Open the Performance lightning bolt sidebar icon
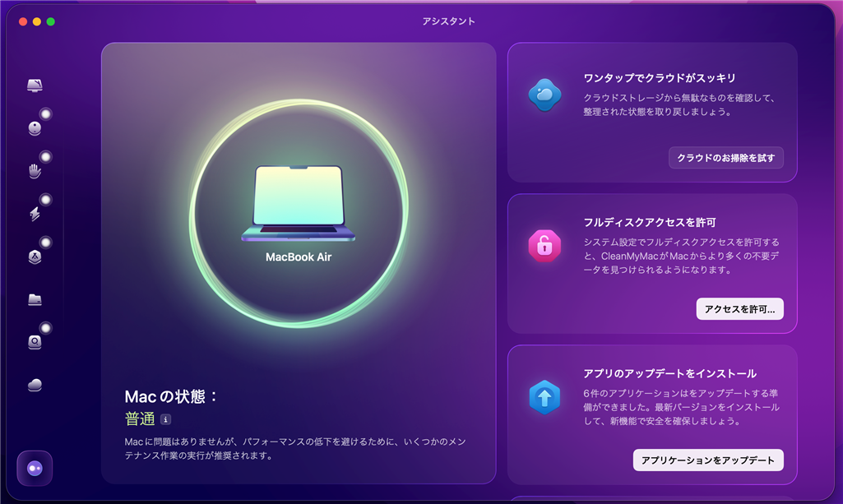Screen dimensions: 843x504 [35, 214]
